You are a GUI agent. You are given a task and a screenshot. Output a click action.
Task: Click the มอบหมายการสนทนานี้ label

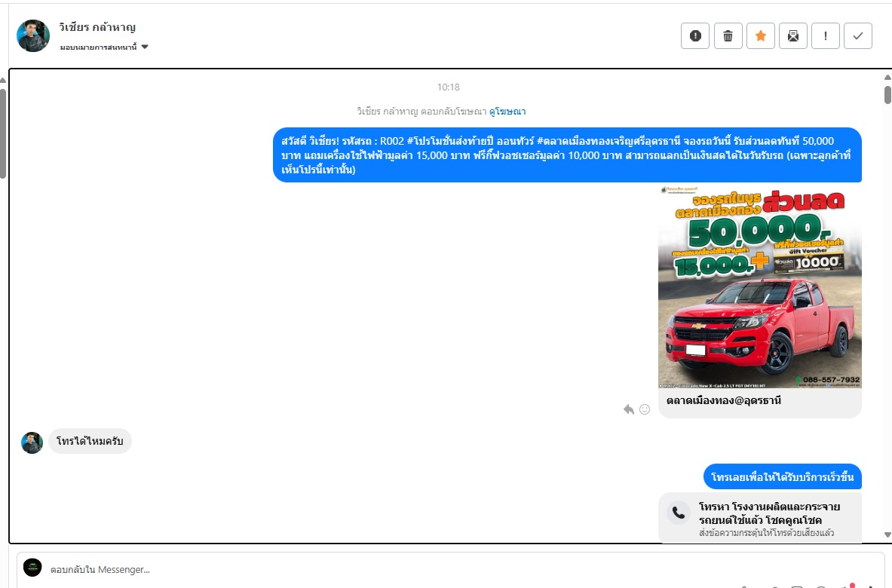coord(99,47)
